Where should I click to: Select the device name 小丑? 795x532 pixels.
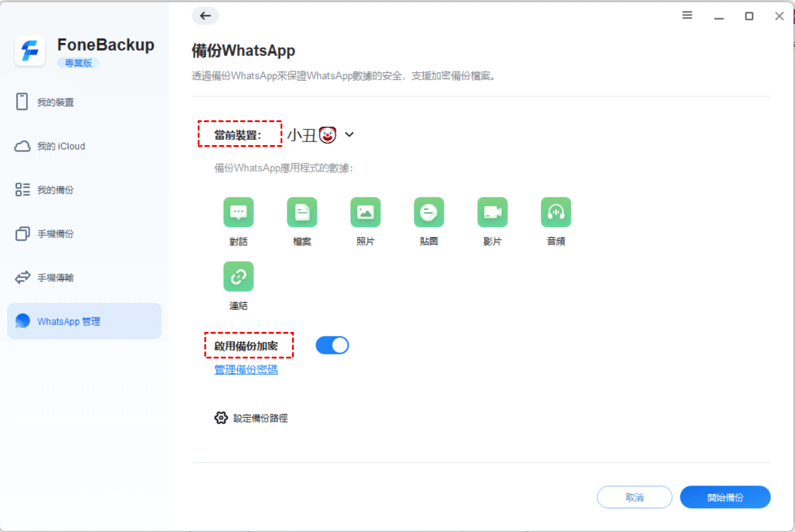(x=302, y=135)
